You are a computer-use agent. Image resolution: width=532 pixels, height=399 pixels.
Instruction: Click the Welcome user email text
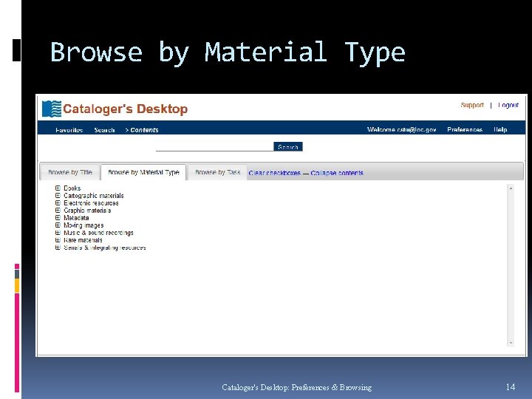coord(401,129)
